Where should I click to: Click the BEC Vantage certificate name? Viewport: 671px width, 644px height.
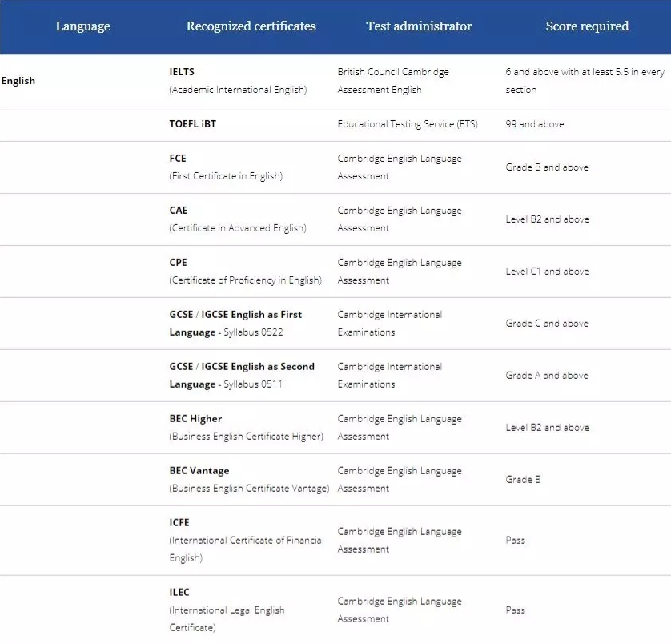pos(199,471)
